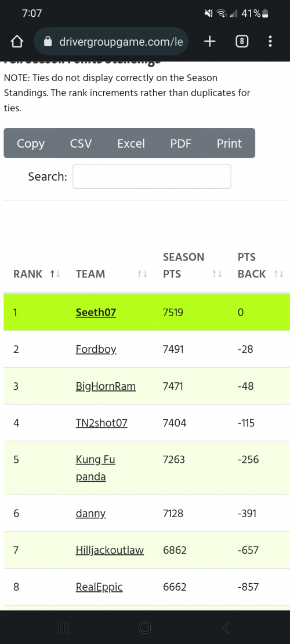The image size is (290, 644).
Task: Tap the padlock site security icon
Action: click(x=48, y=42)
